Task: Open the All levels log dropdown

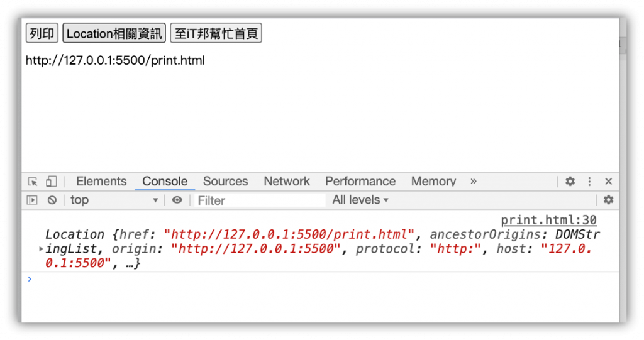Action: pos(360,200)
